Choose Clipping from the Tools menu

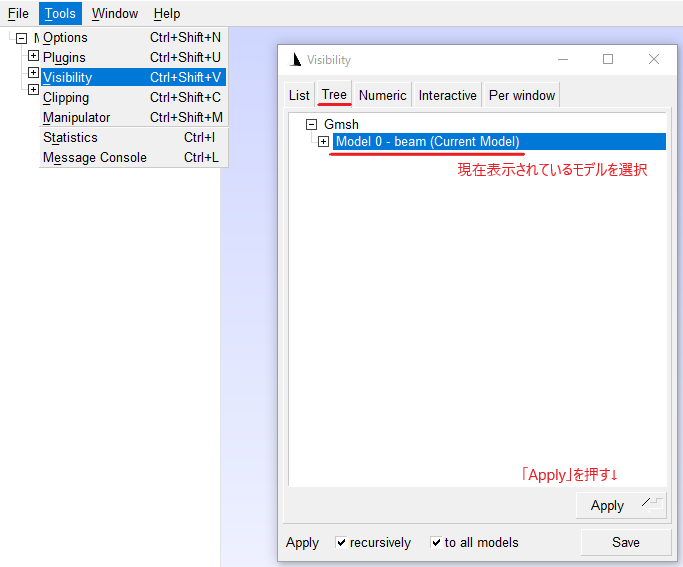pos(133,98)
